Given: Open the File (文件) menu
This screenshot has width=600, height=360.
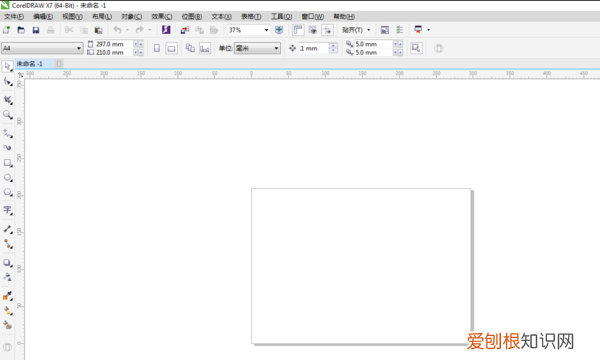Looking at the screenshot, I should pyautogui.click(x=14, y=16).
